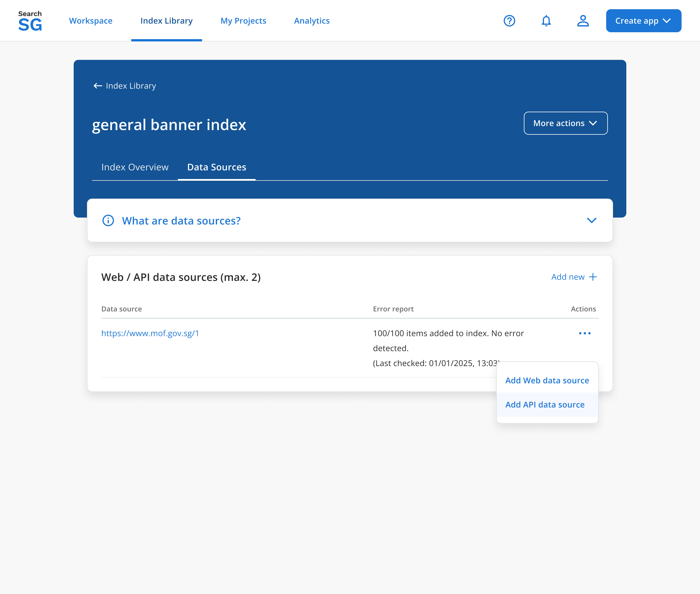Click the 'Data source' column header

click(x=121, y=309)
